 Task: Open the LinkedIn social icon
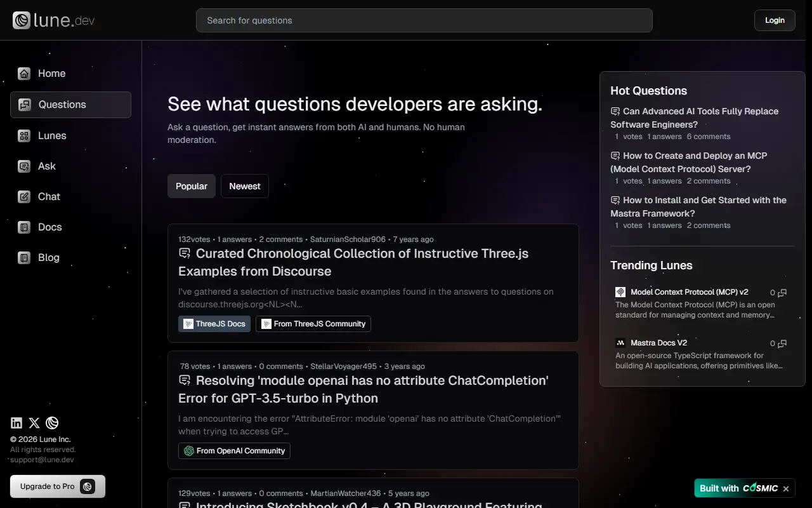16,423
